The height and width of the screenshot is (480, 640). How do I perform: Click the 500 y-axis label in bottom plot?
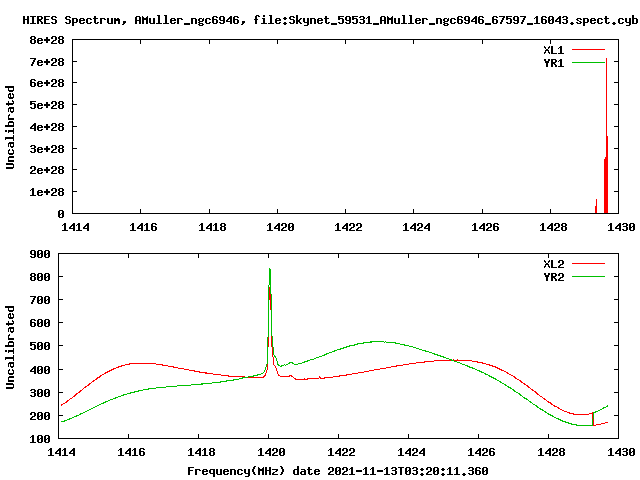(x=40, y=347)
